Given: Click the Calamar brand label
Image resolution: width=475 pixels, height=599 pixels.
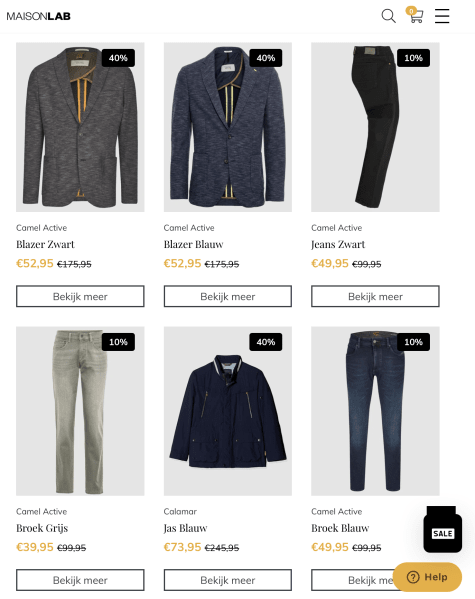Looking at the screenshot, I should point(180,512).
